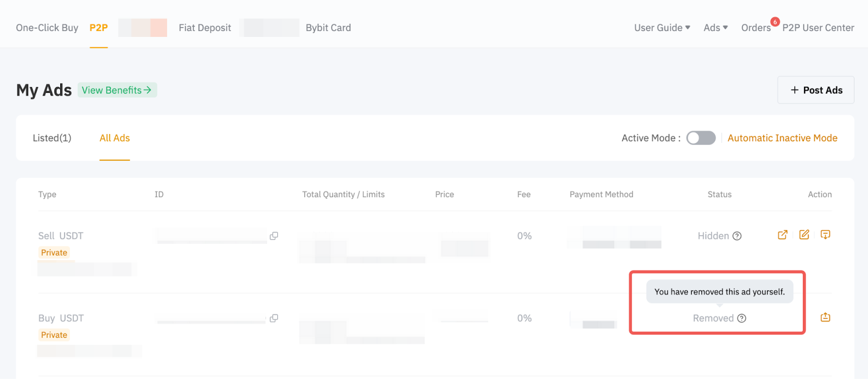Open the P2P User Center

click(818, 28)
